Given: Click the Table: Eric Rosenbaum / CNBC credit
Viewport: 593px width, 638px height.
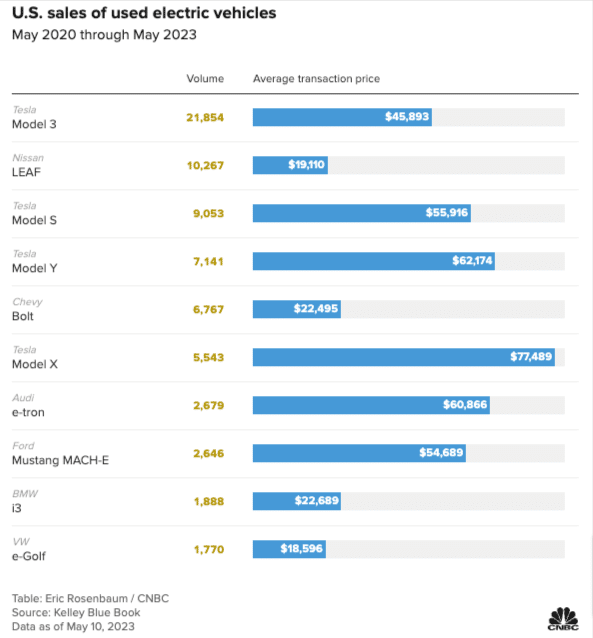Looking at the screenshot, I should tap(90, 599).
